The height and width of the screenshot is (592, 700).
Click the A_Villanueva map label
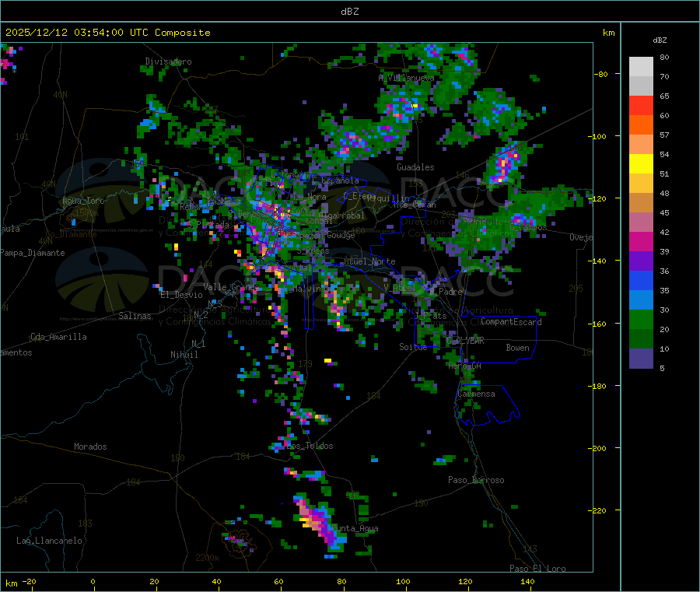[406, 78]
